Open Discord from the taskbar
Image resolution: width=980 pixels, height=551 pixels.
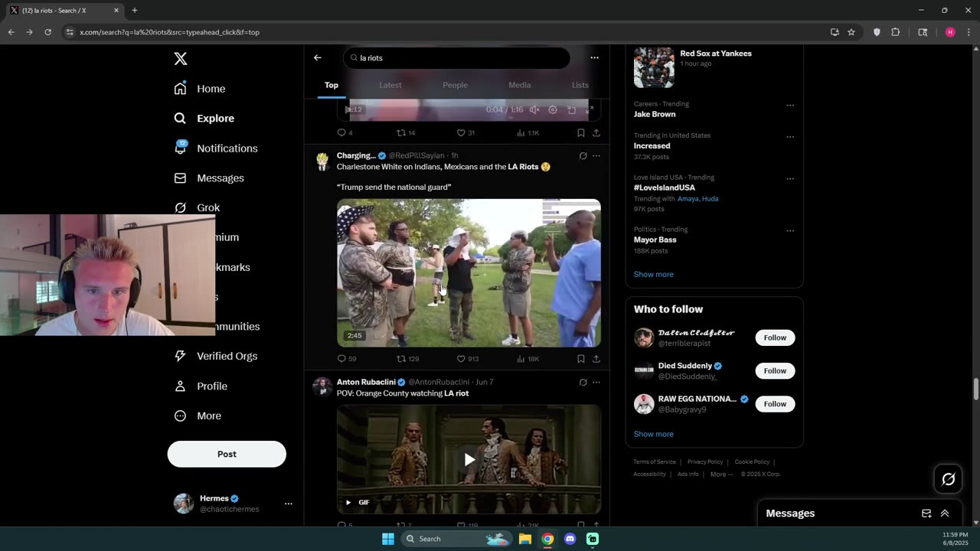point(570,539)
